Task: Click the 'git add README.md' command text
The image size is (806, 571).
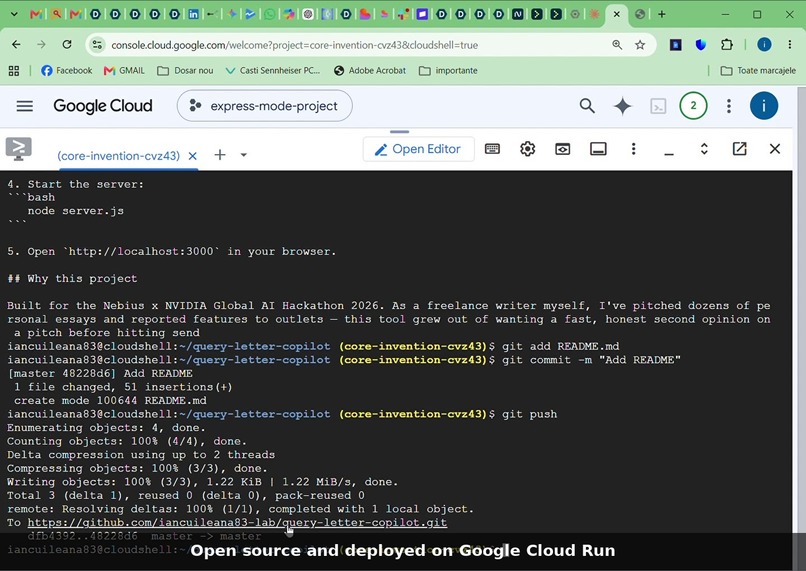Action: pos(560,346)
